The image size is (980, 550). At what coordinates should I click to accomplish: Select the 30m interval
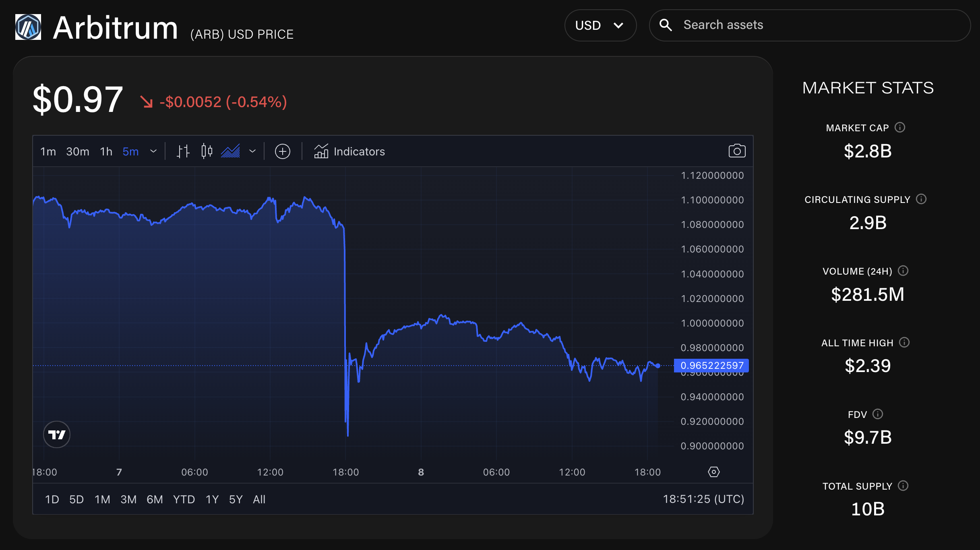[x=78, y=151]
